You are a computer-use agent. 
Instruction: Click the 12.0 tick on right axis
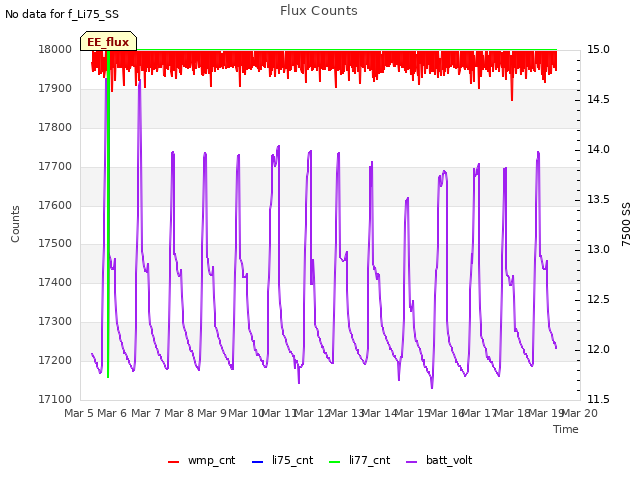[598, 349]
